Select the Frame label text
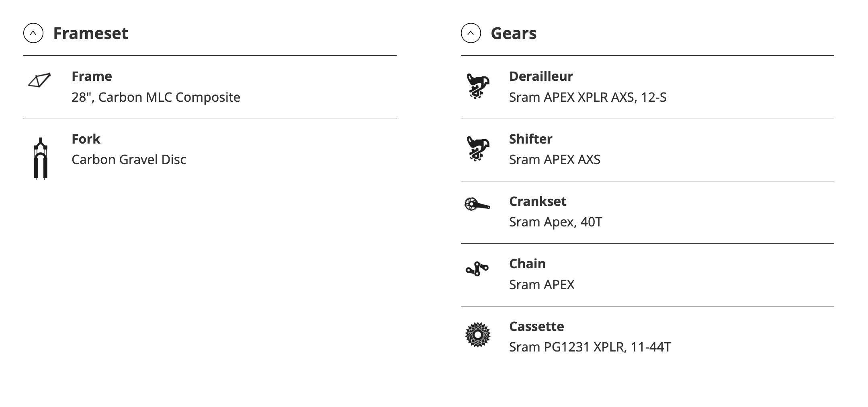 [x=92, y=76]
